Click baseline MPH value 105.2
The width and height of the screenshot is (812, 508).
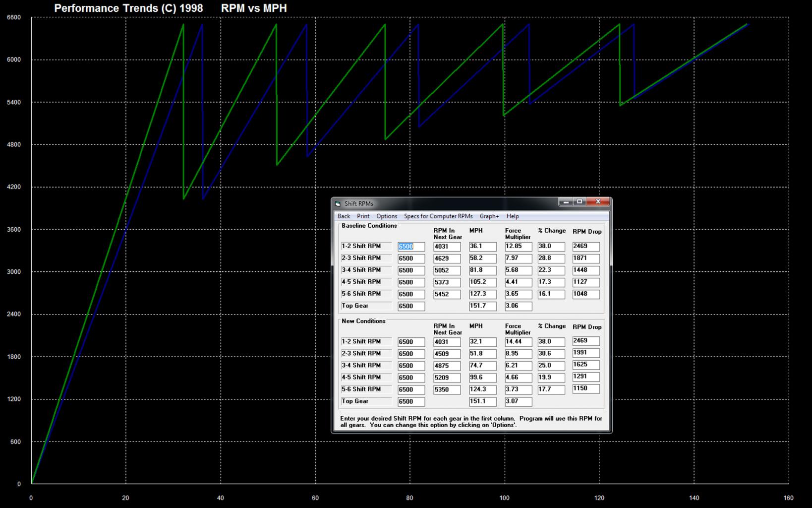(483, 282)
